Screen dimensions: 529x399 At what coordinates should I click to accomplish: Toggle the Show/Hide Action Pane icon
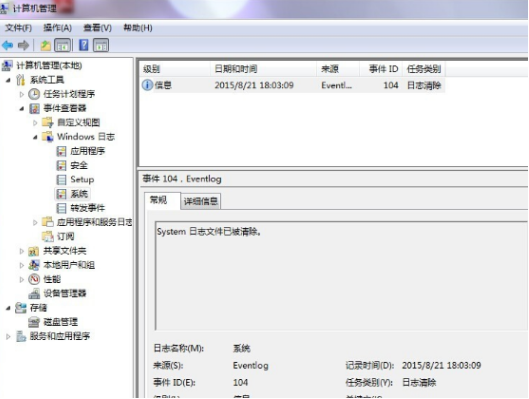(101, 45)
